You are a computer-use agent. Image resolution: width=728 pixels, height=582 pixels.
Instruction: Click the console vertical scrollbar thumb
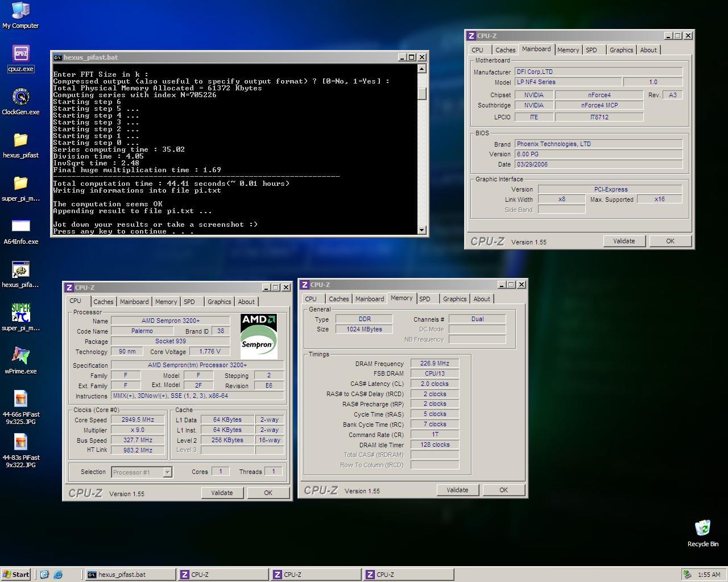pos(421,93)
